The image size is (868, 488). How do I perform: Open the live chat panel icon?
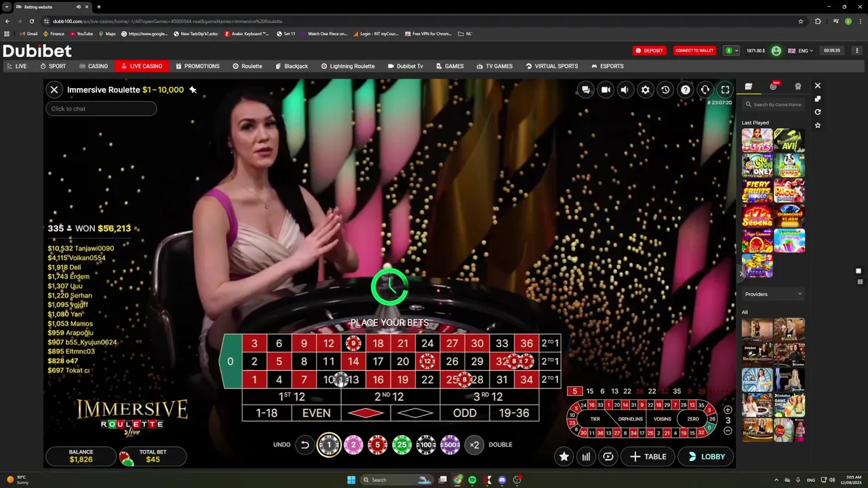[x=586, y=89]
